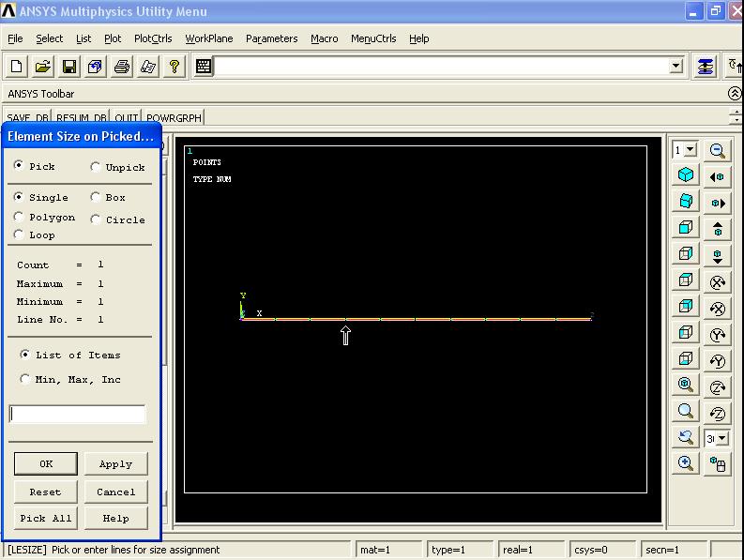Image resolution: width=744 pixels, height=560 pixels.
Task: Open the Macro menu
Action: point(324,38)
